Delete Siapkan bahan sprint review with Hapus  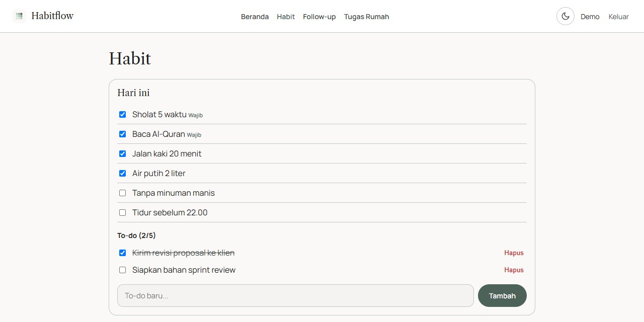514,270
